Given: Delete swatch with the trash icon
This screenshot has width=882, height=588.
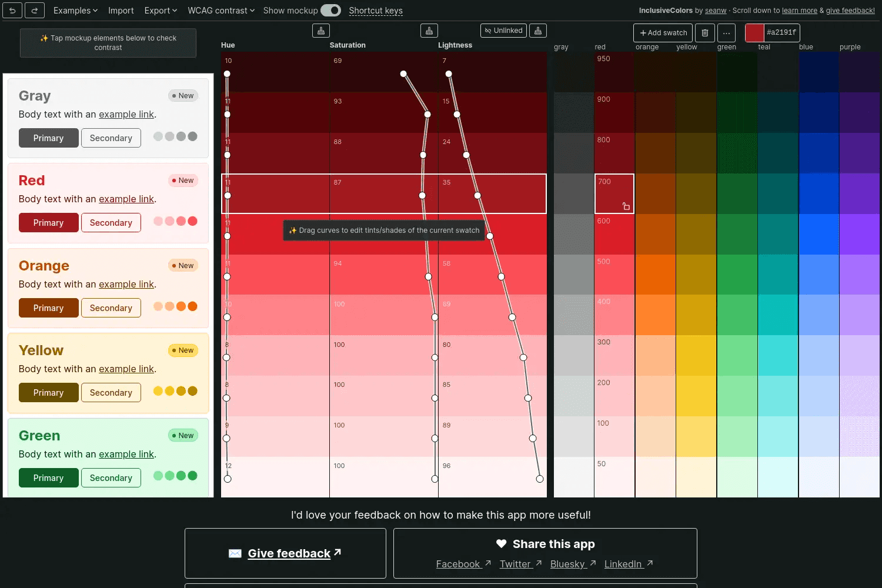Looking at the screenshot, I should point(705,33).
